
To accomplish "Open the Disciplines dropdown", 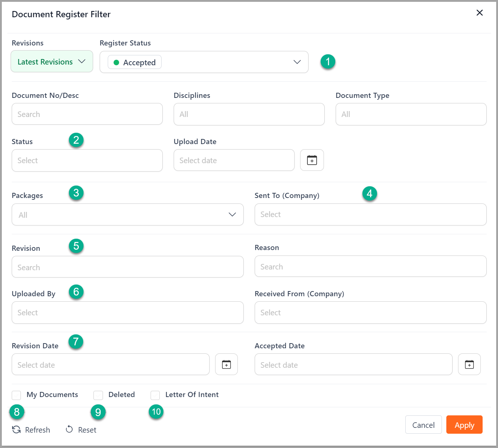I will point(249,114).
